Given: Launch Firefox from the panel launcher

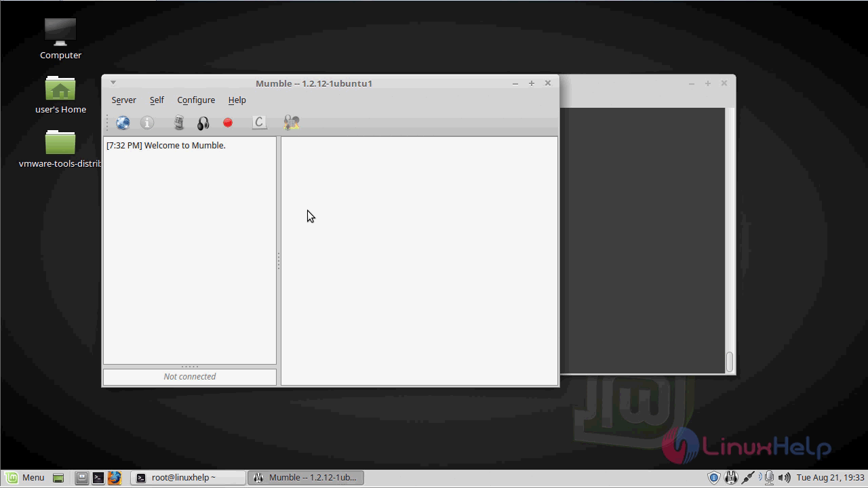Looking at the screenshot, I should (x=114, y=478).
